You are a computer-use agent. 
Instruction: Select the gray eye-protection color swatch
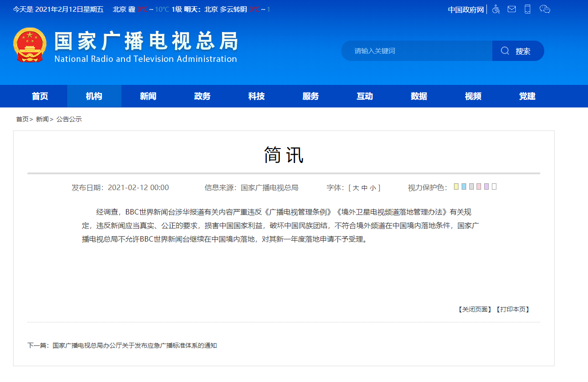click(x=472, y=186)
